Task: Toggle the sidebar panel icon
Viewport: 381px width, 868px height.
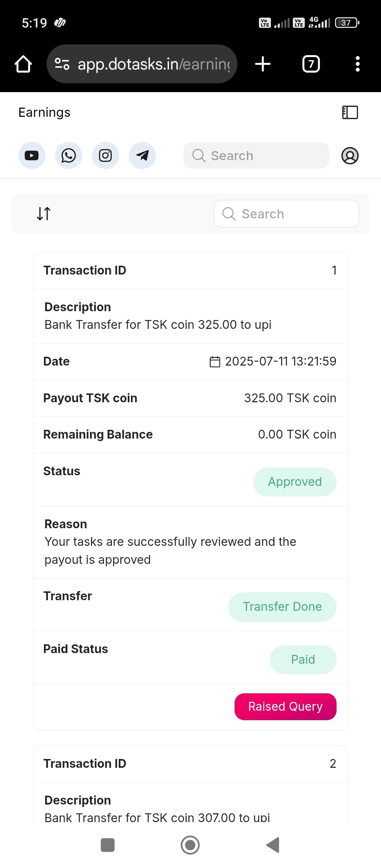Action: pos(350,113)
